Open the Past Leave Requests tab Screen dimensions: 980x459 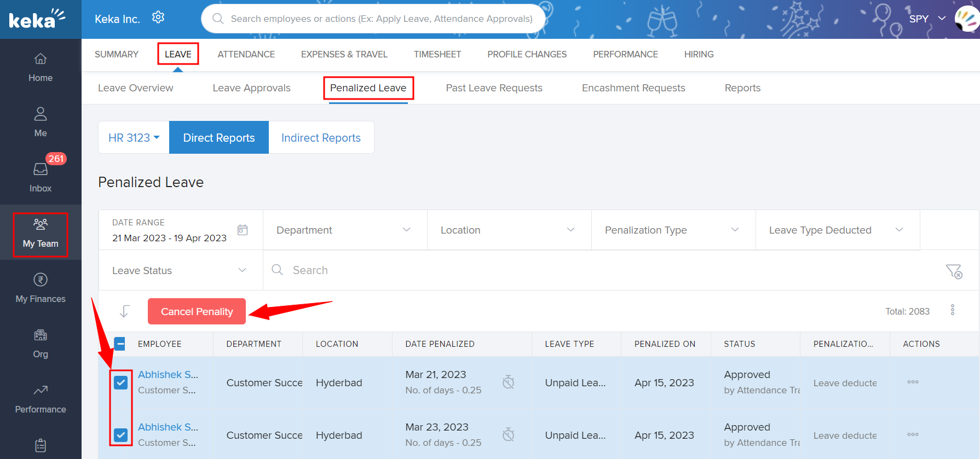tap(494, 88)
